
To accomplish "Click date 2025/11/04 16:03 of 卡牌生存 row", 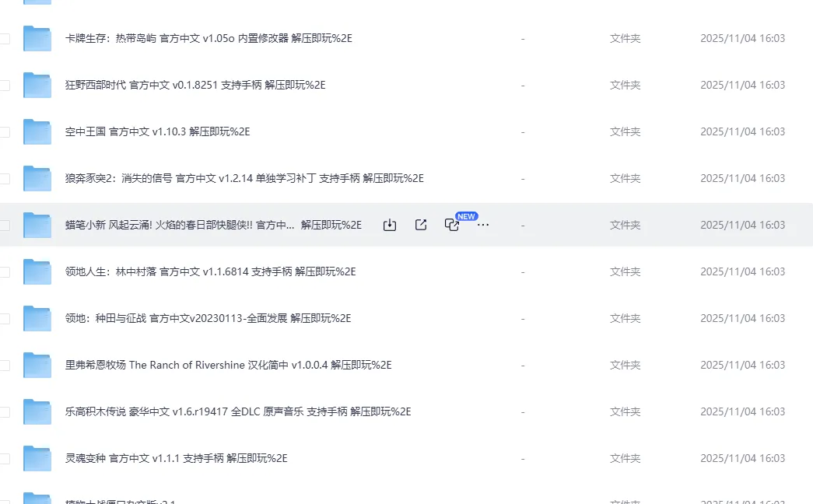I will (x=742, y=38).
